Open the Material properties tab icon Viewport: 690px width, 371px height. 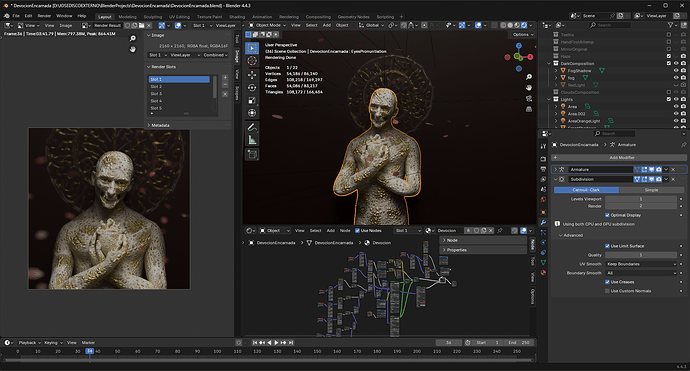[543, 272]
